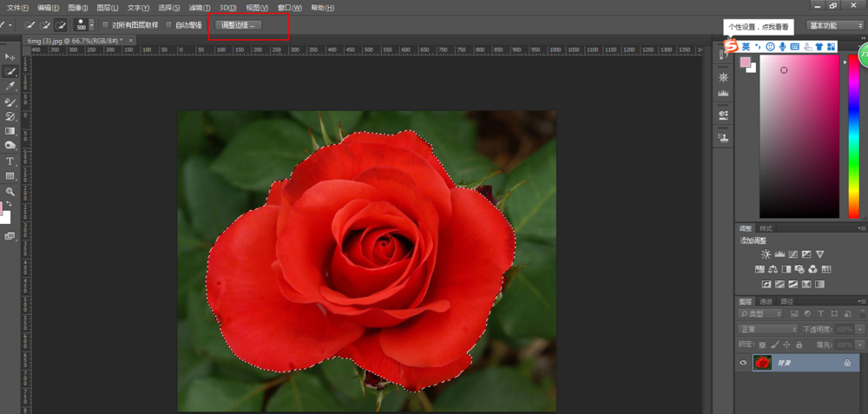Open the 正常 blend mode dropdown
The image size is (868, 414).
pos(767,329)
